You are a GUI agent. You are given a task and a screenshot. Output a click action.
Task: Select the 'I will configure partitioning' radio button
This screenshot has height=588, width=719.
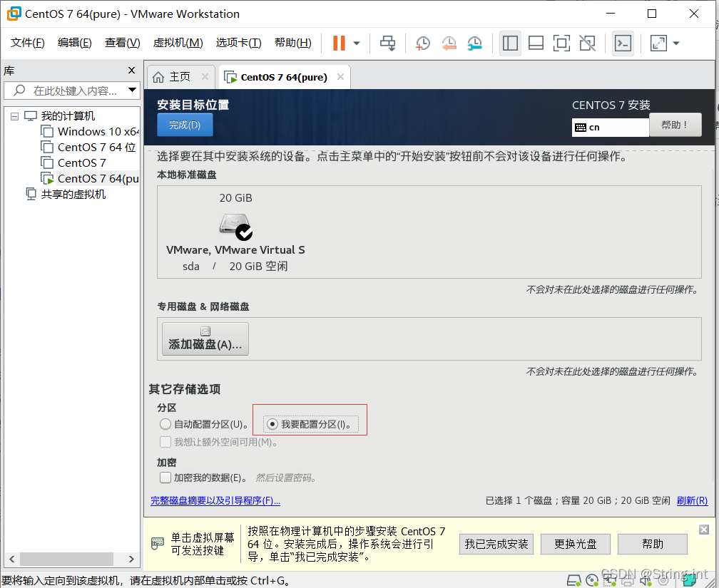coord(272,424)
